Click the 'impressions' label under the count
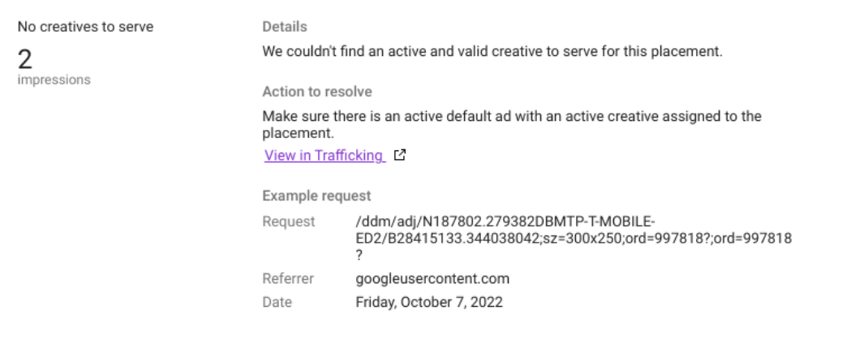The image size is (868, 362). pyautogui.click(x=54, y=80)
